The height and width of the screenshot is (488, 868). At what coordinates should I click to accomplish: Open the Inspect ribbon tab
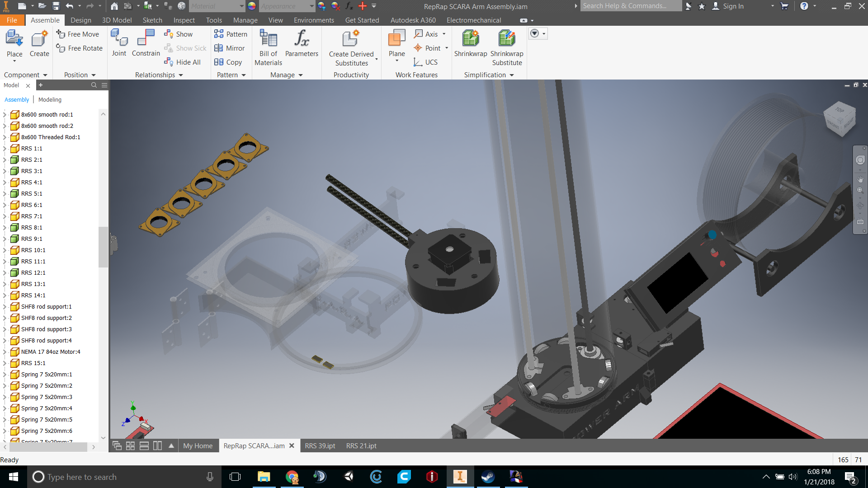(x=184, y=20)
